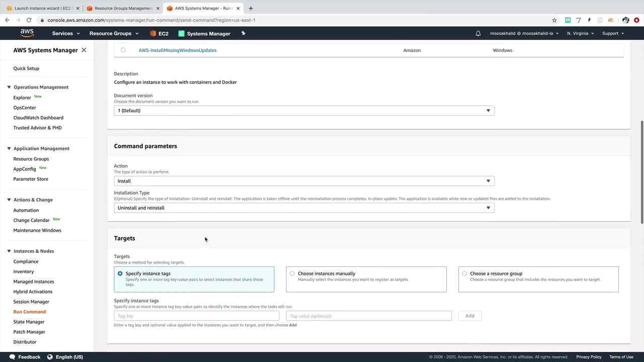644x362 pixels.
Task: Open the green screen extension icon
Action: click(568, 20)
